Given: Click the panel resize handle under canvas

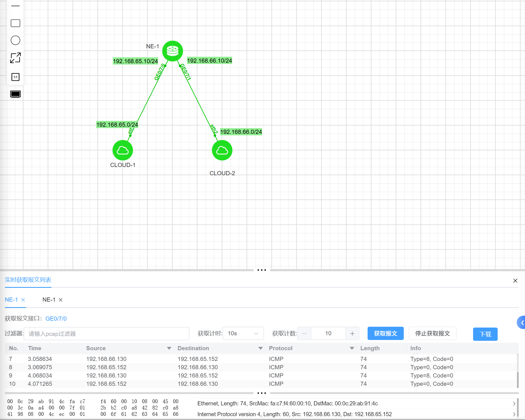Looking at the screenshot, I should [262, 270].
